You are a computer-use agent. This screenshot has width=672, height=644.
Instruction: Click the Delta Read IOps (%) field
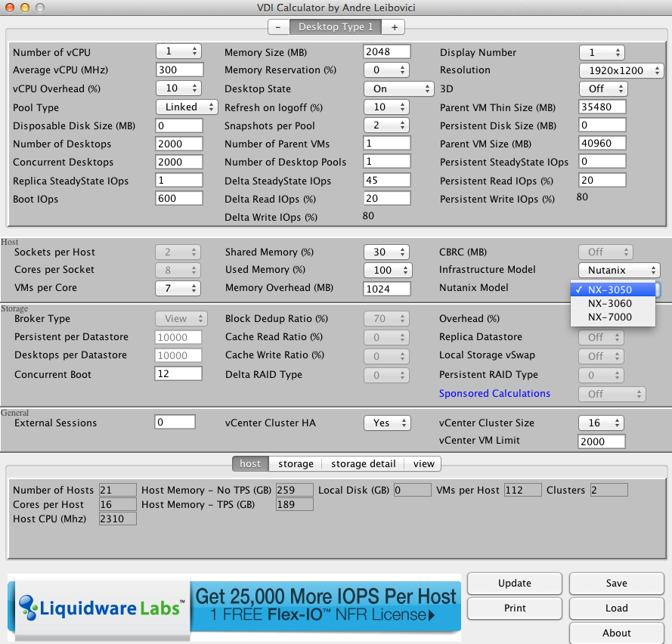click(x=386, y=198)
